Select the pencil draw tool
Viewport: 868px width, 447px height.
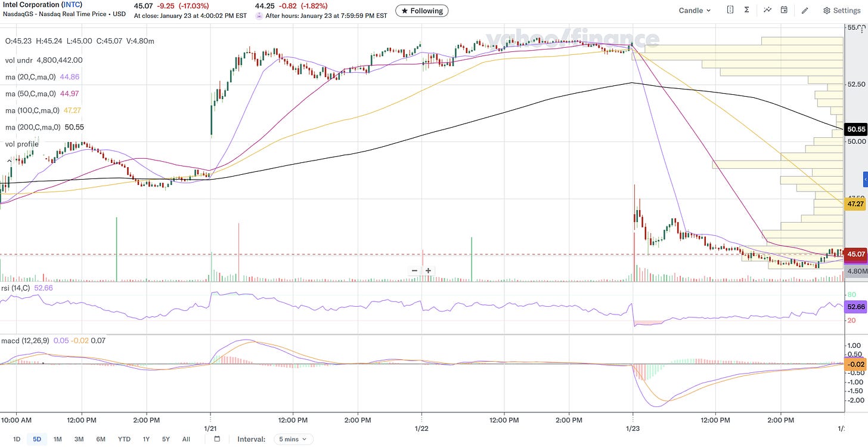pyautogui.click(x=805, y=10)
